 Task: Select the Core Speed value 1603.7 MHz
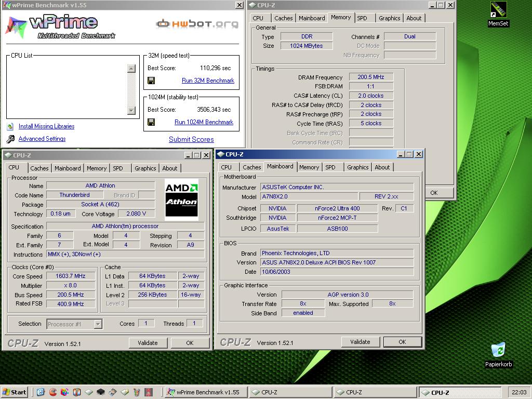pos(71,276)
